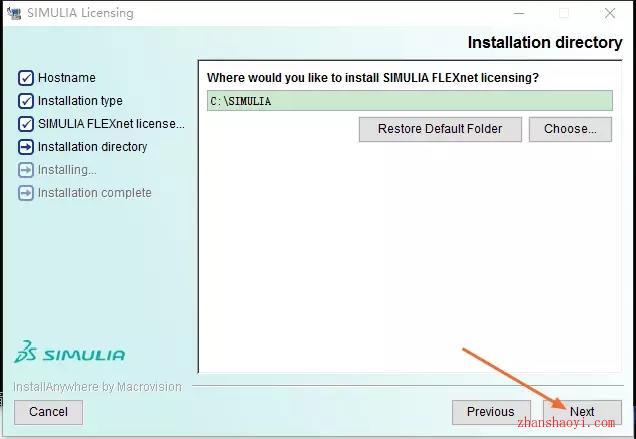The image size is (636, 439).
Task: Click the SIMULIA logo graphic
Action: [x=69, y=352]
